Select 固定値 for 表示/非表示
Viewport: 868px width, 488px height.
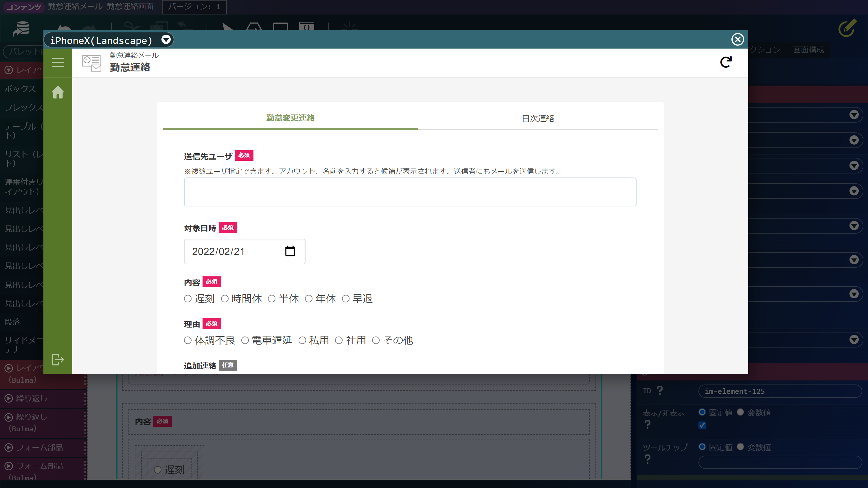point(702,412)
